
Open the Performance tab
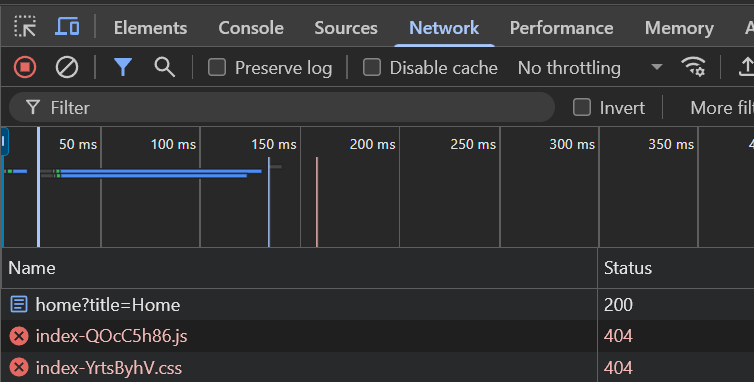pos(561,28)
